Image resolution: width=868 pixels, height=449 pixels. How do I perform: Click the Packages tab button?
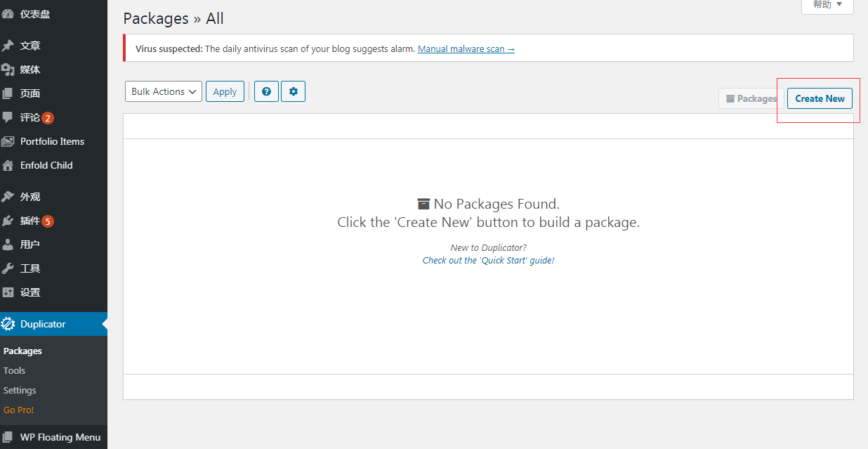click(x=751, y=98)
